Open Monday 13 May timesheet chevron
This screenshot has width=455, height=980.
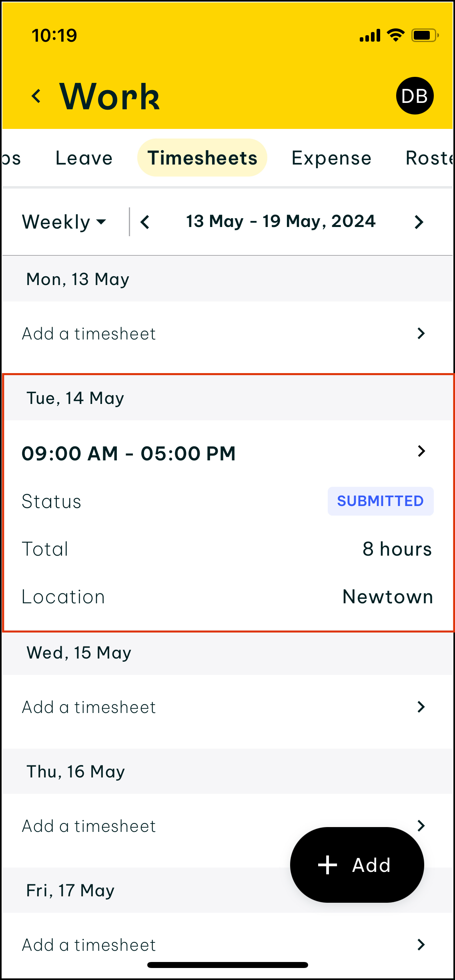click(421, 333)
